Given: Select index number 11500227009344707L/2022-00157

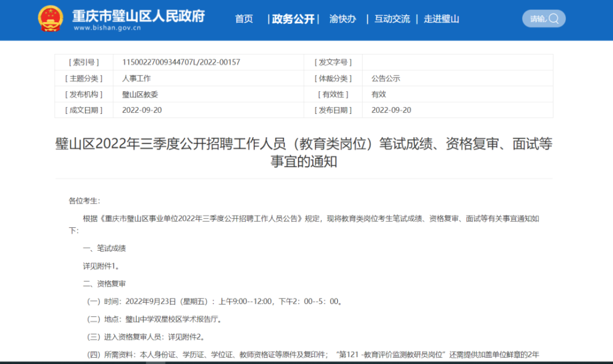Looking at the screenshot, I should pyautogui.click(x=181, y=62).
